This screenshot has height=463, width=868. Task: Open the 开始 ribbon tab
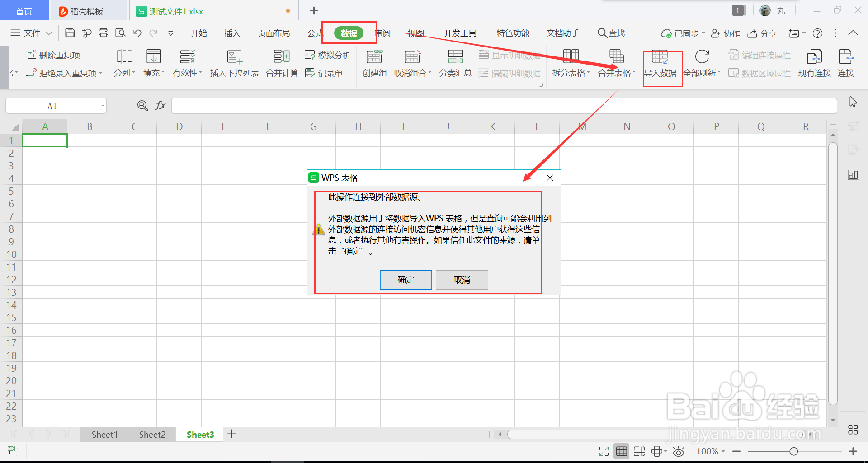click(198, 33)
